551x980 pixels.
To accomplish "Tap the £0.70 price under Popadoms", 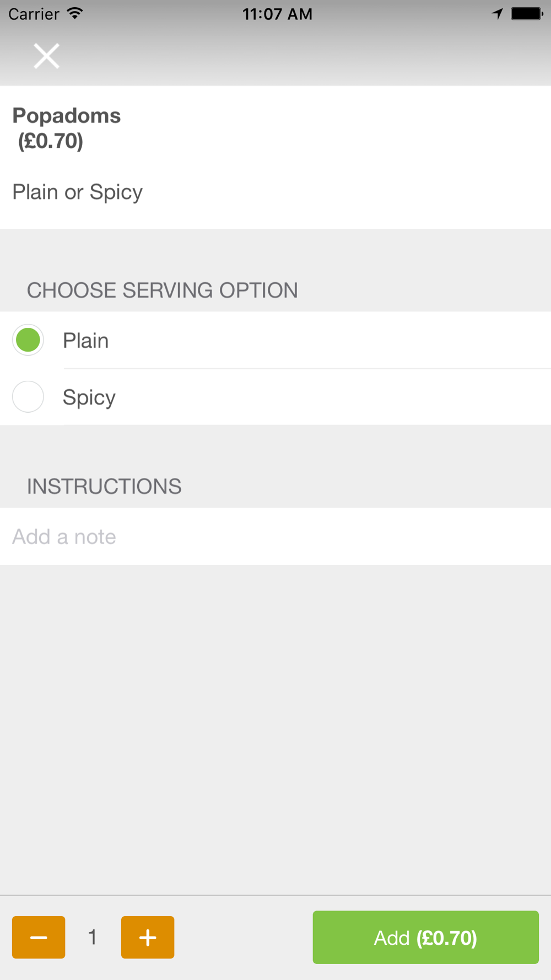I will click(51, 142).
